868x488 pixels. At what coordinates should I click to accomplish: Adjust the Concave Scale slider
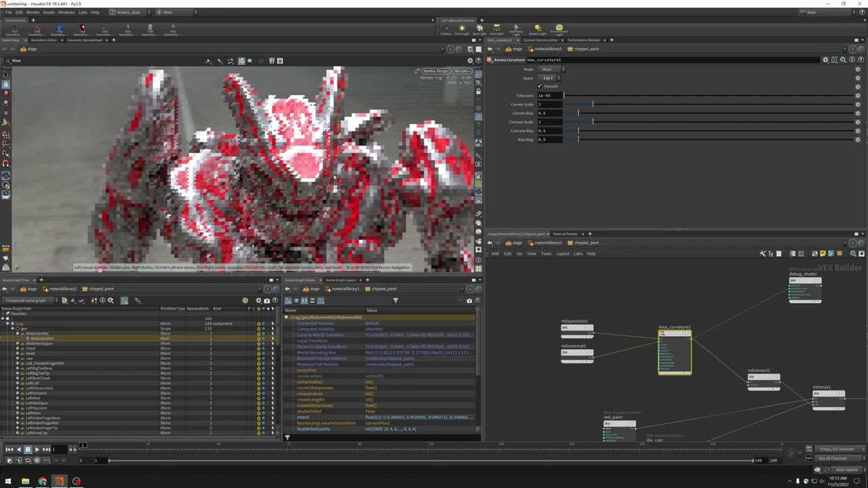[x=709, y=122]
